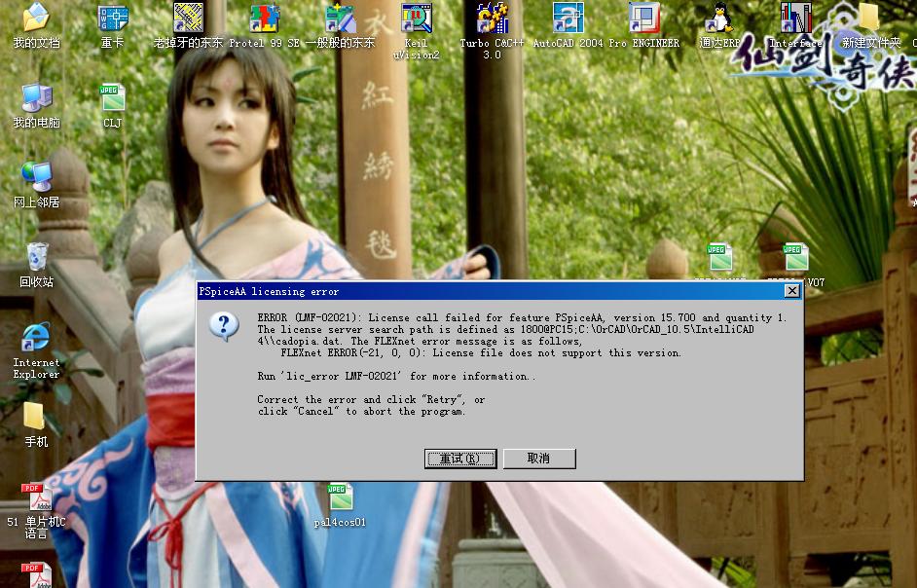Select the pal4cos01 JPEG file icon
The height and width of the screenshot is (588, 917).
click(340, 496)
